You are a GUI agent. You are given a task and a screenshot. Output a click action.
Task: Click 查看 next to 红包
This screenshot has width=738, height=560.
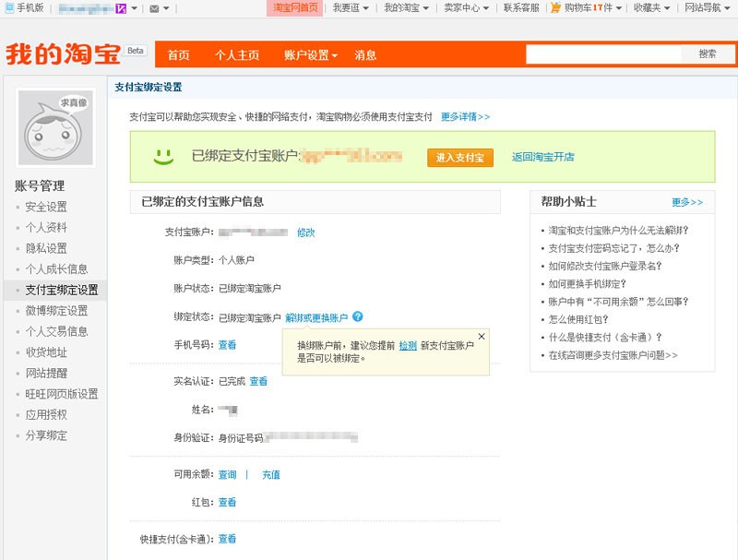(x=227, y=503)
